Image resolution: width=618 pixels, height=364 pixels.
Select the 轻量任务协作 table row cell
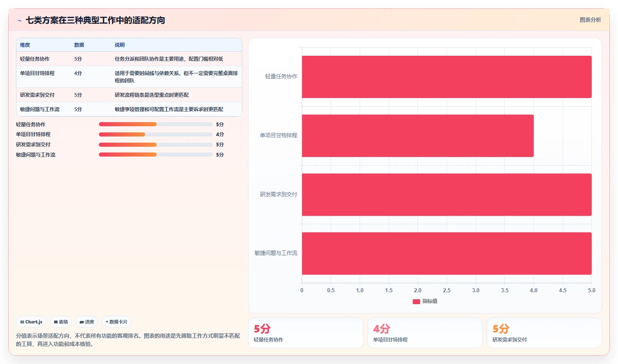click(35, 59)
